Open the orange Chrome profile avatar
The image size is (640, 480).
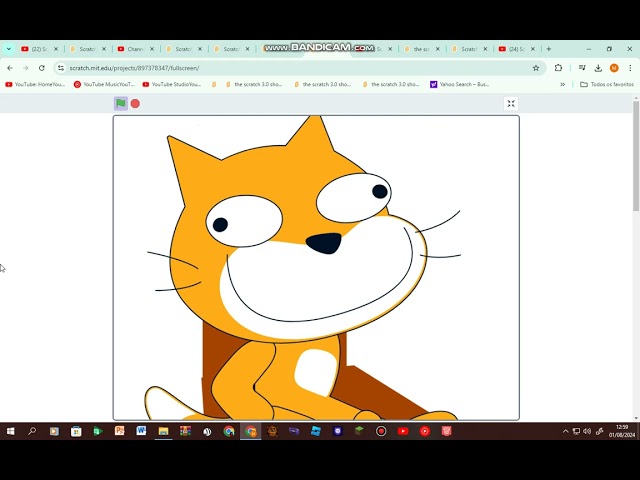coord(614,68)
